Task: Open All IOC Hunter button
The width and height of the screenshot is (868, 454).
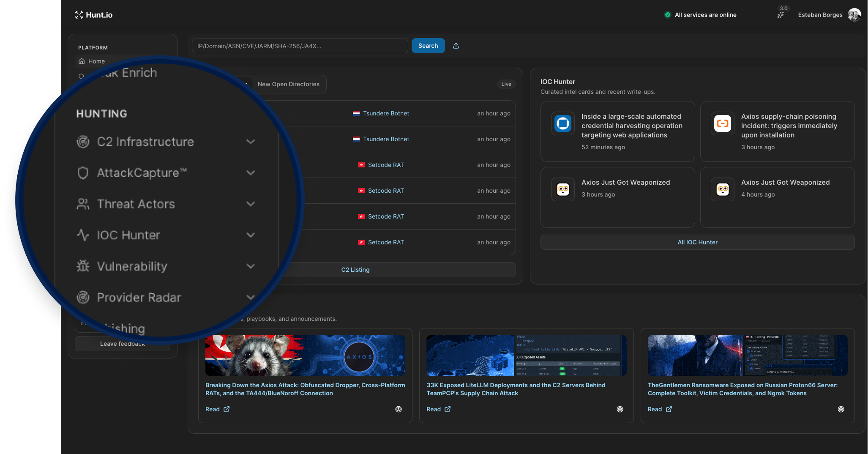Action: pyautogui.click(x=697, y=242)
